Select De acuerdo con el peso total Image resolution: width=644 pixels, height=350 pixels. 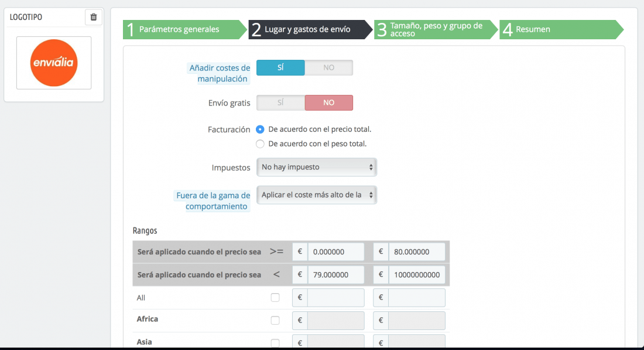pos(260,144)
